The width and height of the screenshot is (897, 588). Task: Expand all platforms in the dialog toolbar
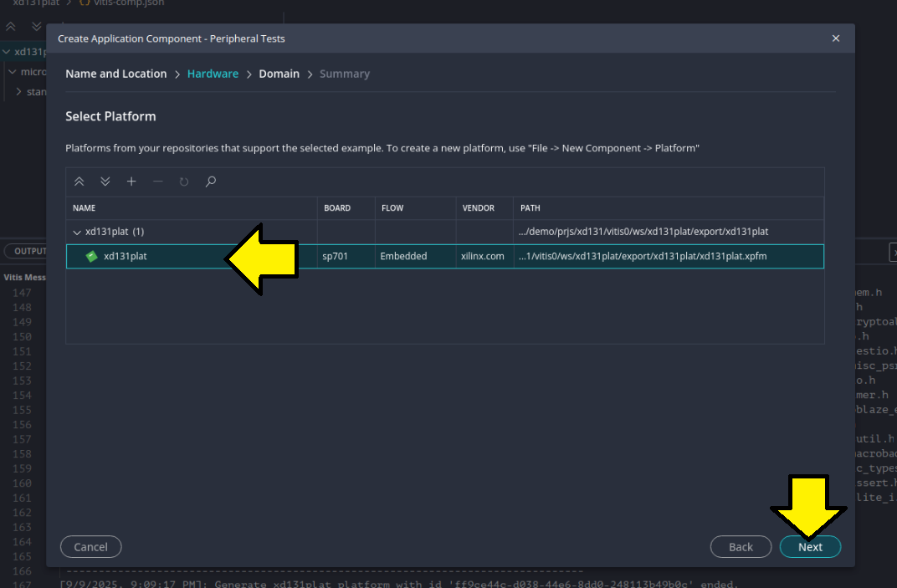(x=105, y=182)
